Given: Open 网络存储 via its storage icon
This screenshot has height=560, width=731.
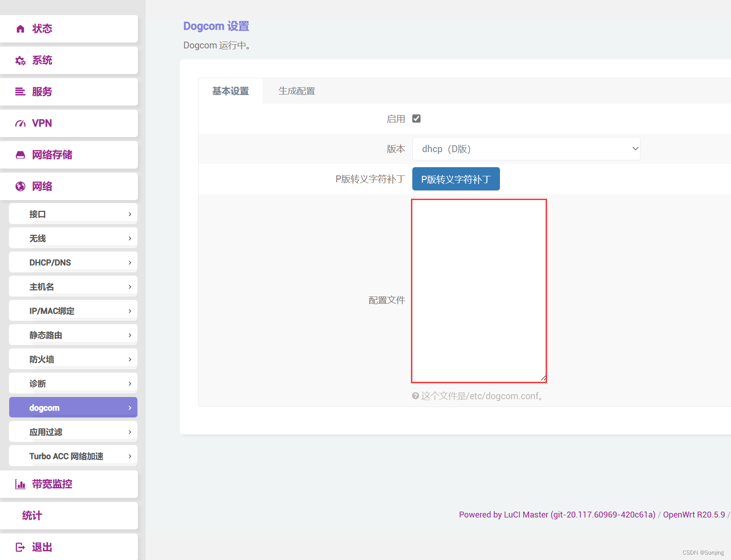Looking at the screenshot, I should pos(20,154).
